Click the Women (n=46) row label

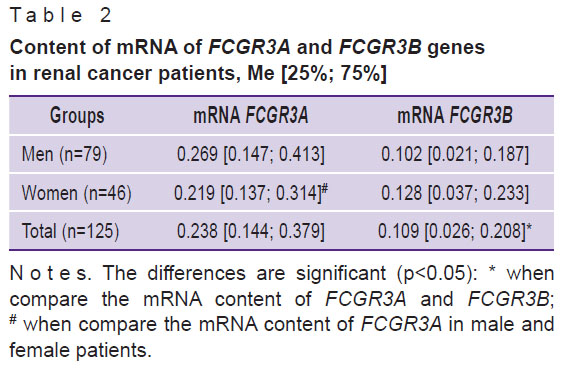77,193
